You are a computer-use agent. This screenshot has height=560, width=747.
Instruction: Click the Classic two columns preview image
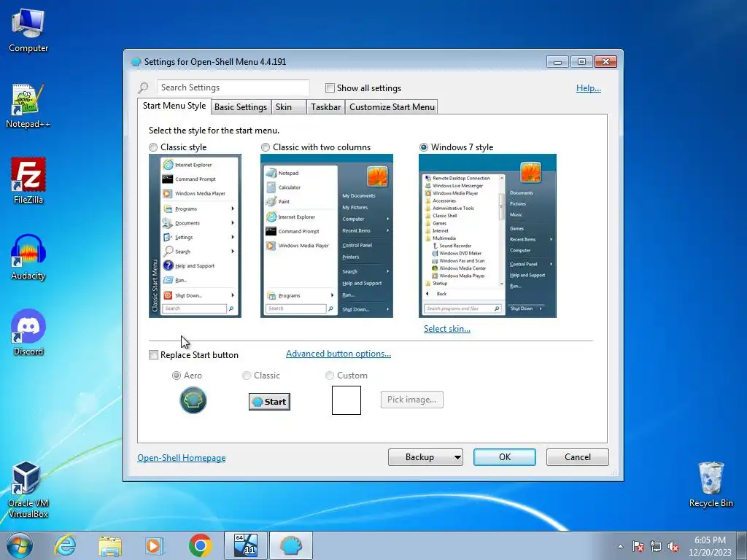coord(327,236)
